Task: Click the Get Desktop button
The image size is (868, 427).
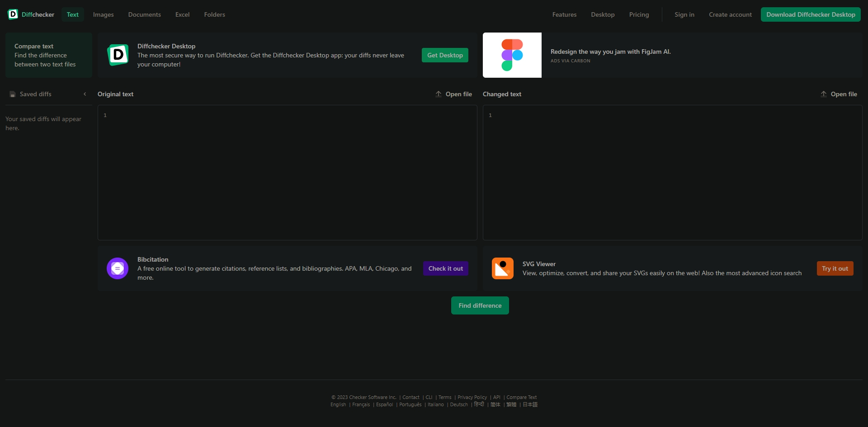Action: (x=445, y=55)
